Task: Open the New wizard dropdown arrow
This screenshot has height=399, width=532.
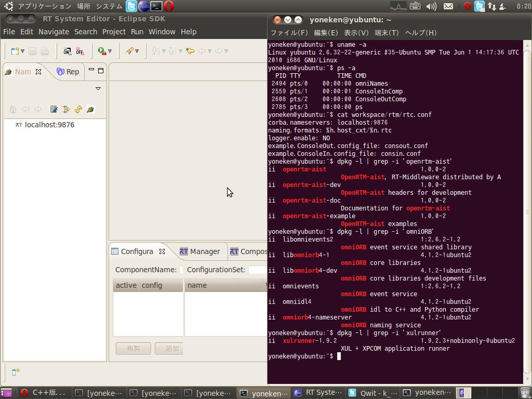Action: (x=23, y=51)
